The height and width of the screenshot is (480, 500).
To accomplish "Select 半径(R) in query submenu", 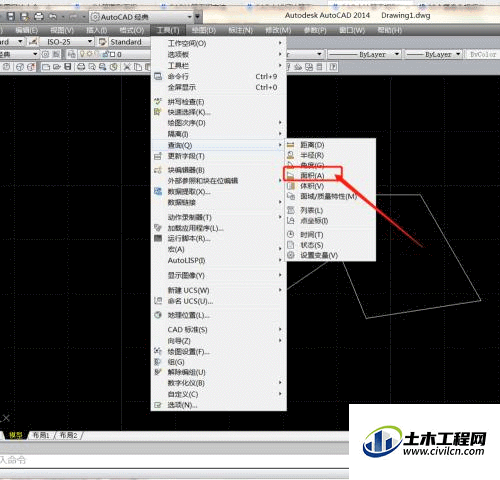I will (331, 155).
